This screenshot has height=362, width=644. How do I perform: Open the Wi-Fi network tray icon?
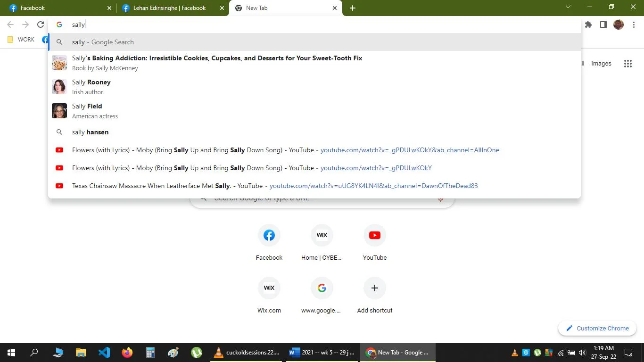560,353
